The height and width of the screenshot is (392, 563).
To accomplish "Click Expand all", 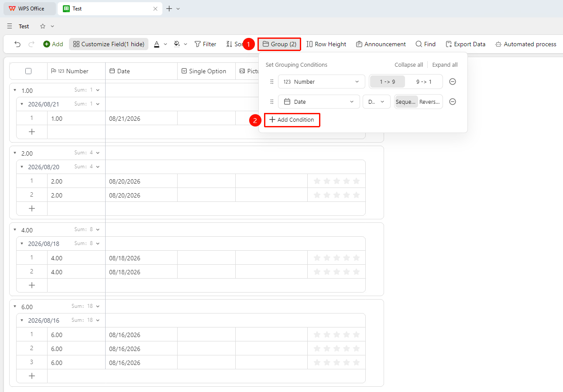I will pos(445,65).
